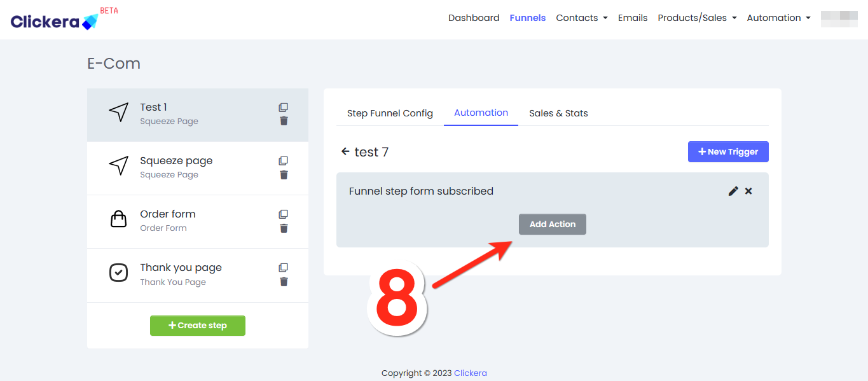
Task: Select the Test 1 funnel step
Action: (x=198, y=114)
